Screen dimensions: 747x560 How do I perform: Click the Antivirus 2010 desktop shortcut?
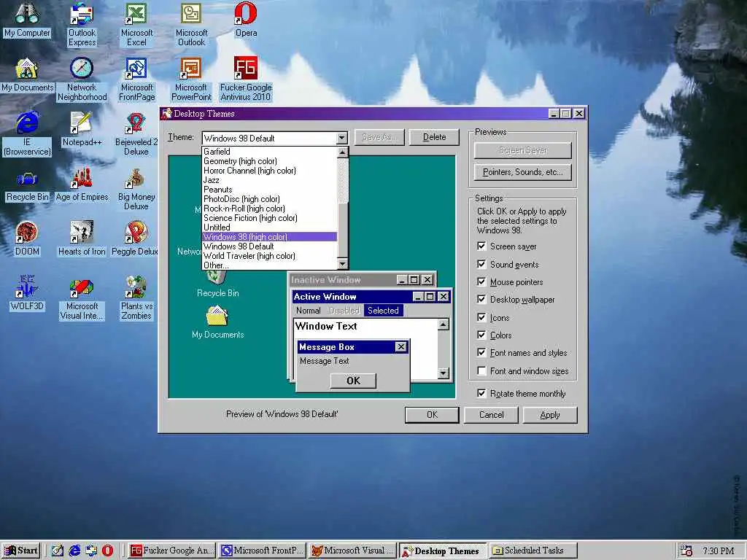point(246,79)
